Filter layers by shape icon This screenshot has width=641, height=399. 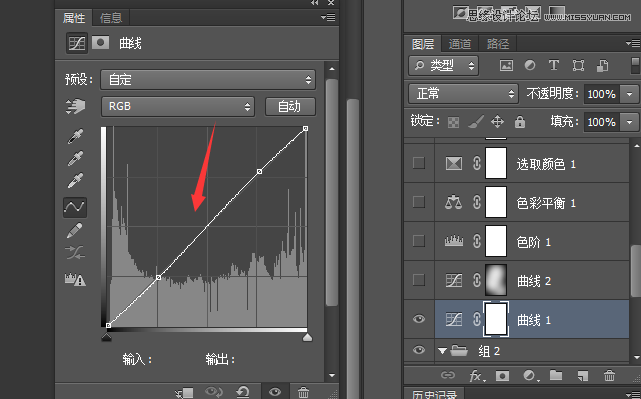tap(578, 65)
